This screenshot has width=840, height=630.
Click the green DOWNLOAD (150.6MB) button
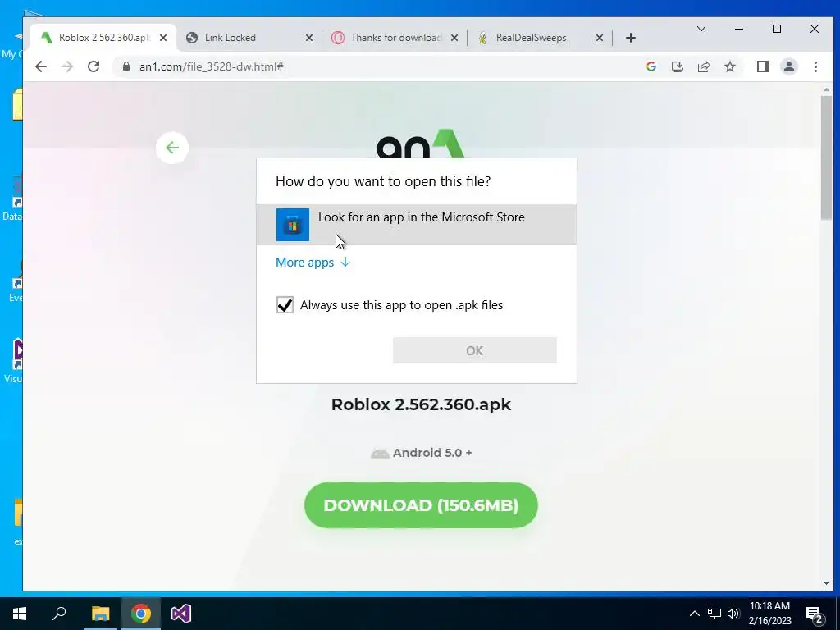click(x=421, y=505)
